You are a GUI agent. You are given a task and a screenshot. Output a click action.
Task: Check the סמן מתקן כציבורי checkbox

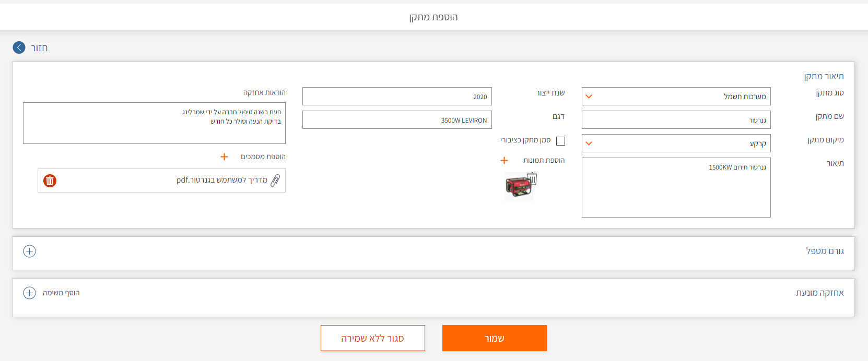(x=560, y=141)
